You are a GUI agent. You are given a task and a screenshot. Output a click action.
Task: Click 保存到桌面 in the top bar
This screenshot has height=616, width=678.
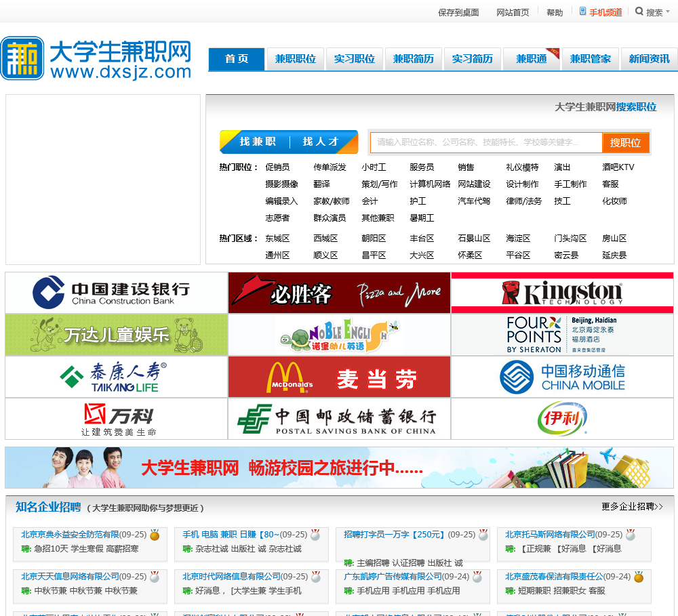click(458, 12)
